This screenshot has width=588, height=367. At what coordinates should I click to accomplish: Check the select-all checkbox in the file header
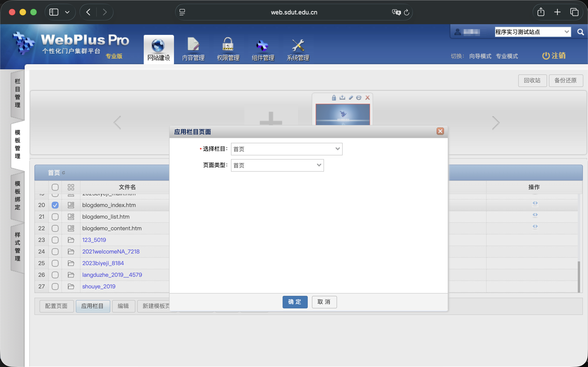[x=55, y=187]
